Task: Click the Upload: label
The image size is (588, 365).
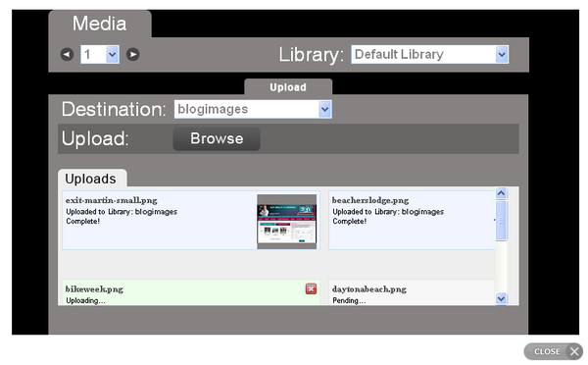Action: [x=95, y=138]
